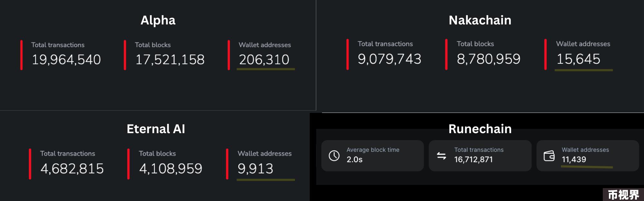This screenshot has width=644, height=201.
Task: Select the Eternal AI title
Action: pos(156,129)
